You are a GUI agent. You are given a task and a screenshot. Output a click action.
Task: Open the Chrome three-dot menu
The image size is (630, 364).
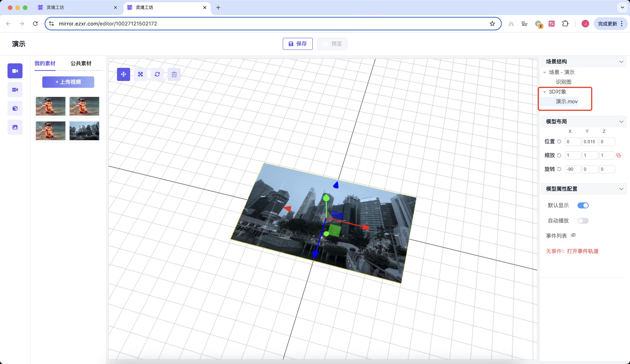pyautogui.click(x=622, y=23)
